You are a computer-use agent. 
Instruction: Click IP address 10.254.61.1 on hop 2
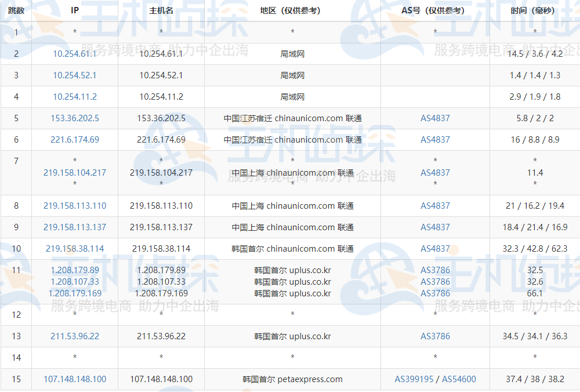point(75,53)
